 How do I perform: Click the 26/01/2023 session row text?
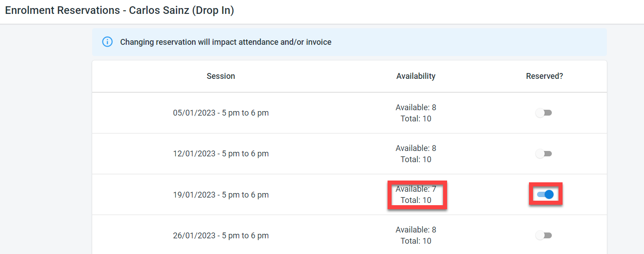(x=221, y=236)
